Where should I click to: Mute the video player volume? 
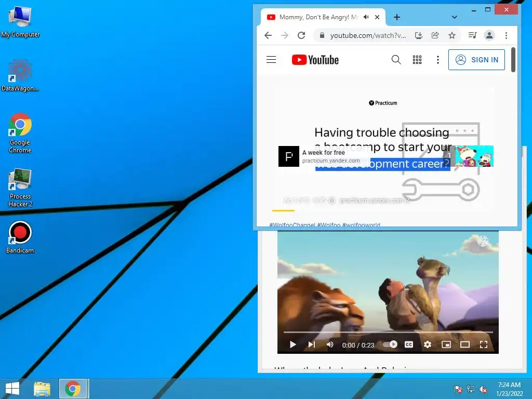click(x=330, y=345)
